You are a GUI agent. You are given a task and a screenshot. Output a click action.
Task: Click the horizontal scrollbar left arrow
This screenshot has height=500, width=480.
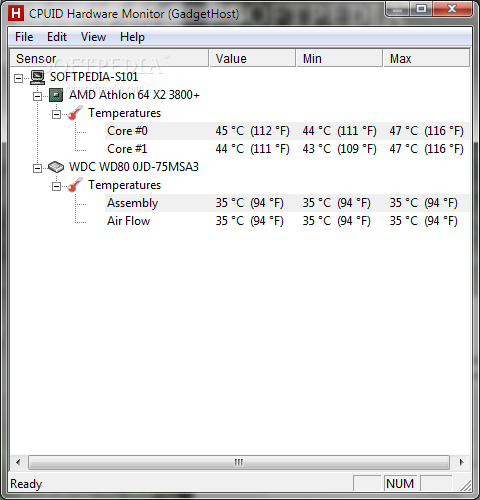[x=18, y=462]
